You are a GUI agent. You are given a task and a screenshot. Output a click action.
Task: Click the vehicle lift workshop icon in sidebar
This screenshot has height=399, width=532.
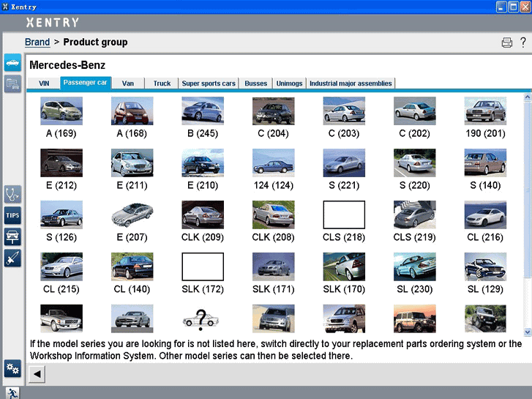(12, 236)
